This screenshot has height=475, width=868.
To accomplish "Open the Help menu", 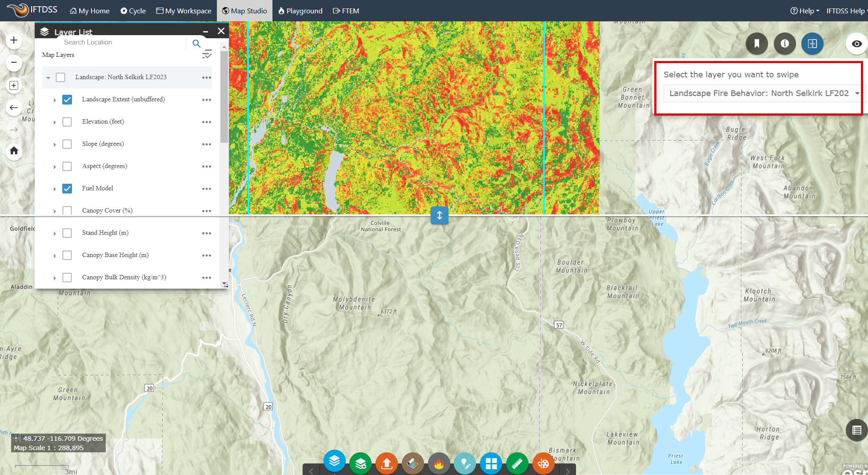I will pyautogui.click(x=804, y=11).
